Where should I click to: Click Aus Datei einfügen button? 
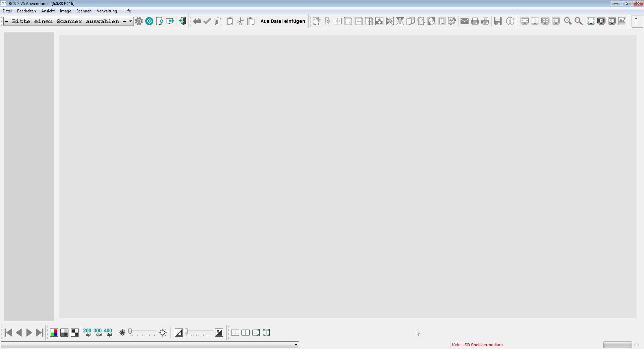click(283, 21)
